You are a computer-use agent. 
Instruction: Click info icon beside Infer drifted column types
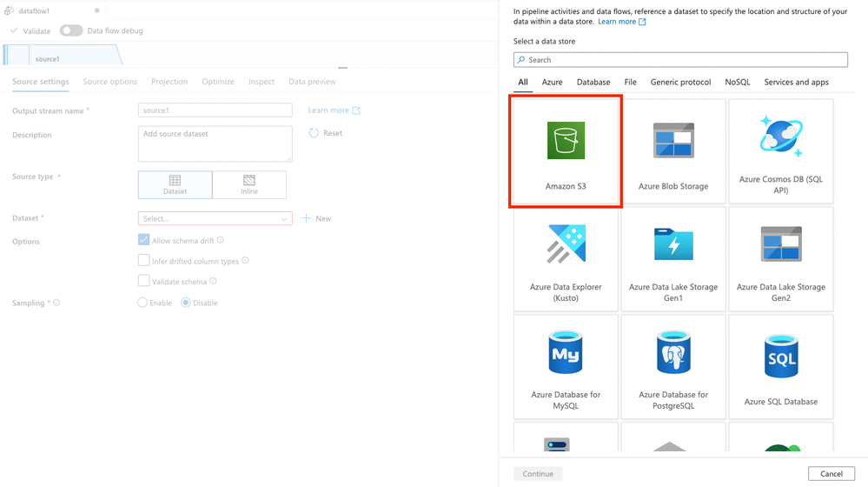click(245, 260)
